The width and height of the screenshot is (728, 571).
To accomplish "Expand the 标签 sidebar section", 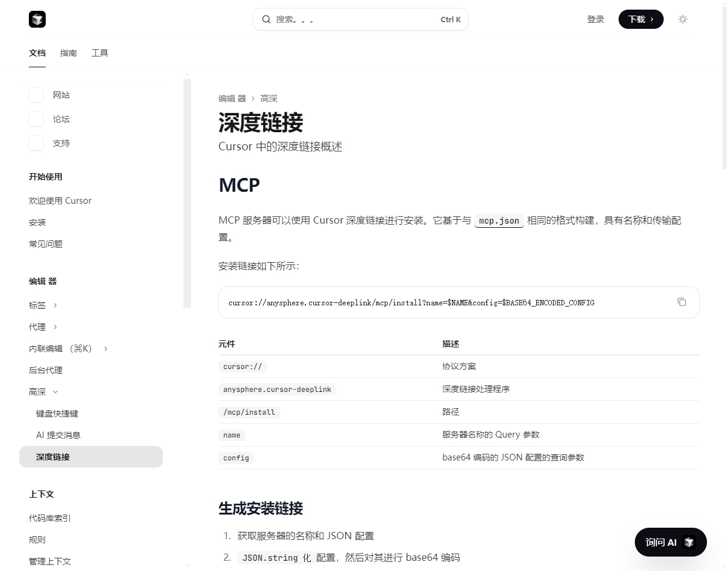I will (x=55, y=305).
